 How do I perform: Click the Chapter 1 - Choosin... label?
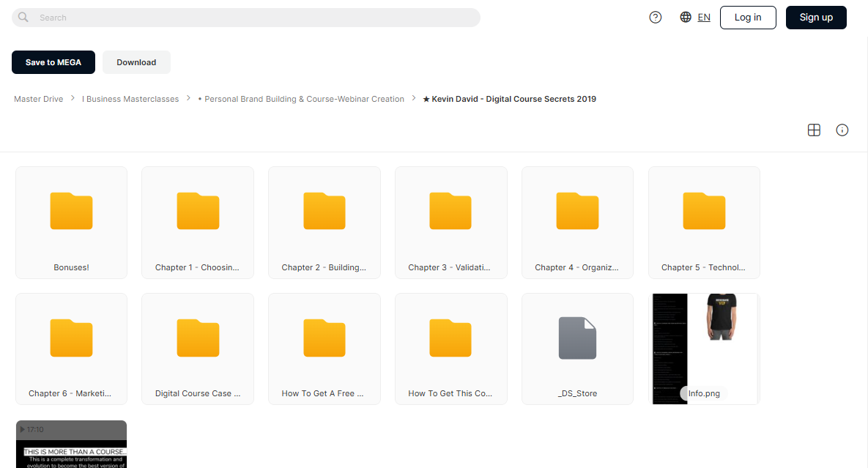coord(197,267)
